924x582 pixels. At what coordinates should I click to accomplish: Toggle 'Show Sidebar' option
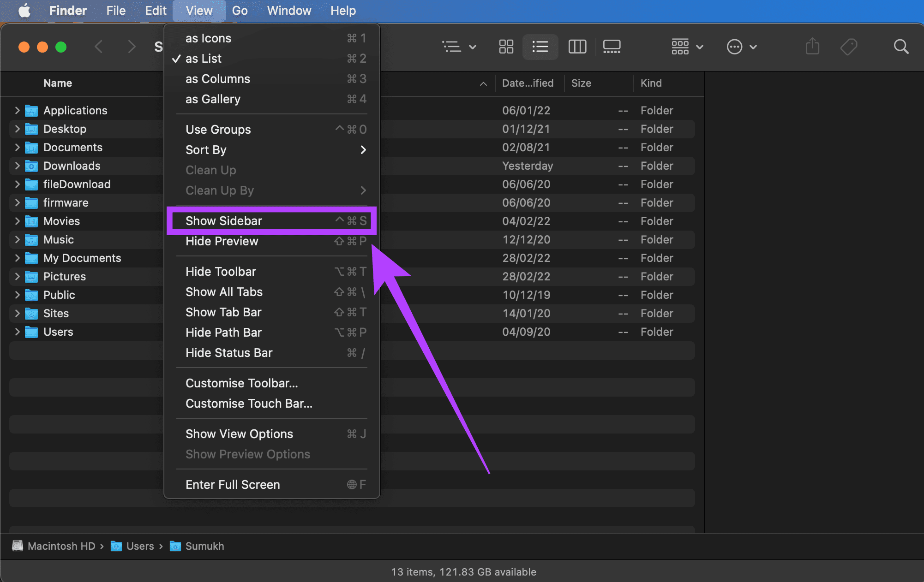[x=223, y=220]
